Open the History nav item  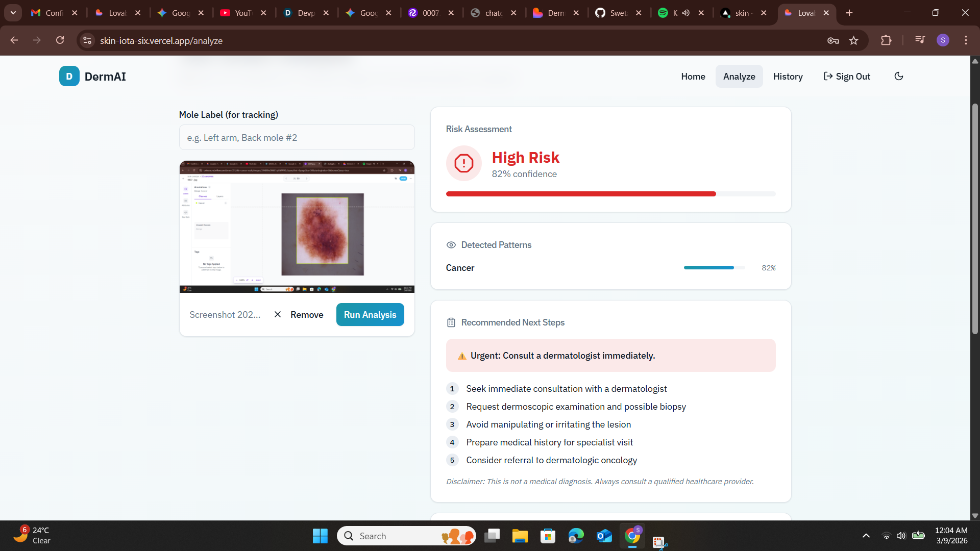(788, 77)
